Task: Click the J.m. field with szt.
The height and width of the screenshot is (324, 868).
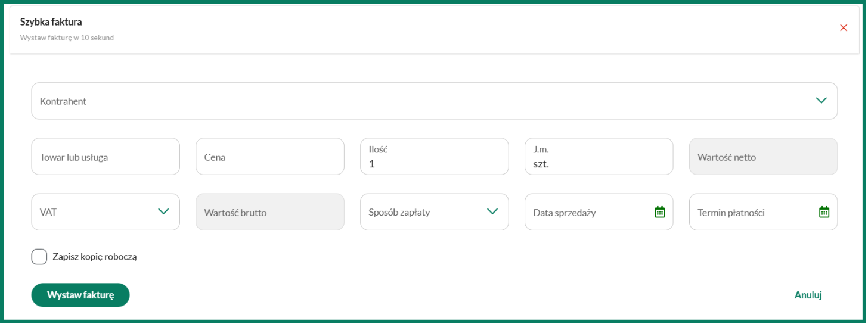Action: (599, 157)
